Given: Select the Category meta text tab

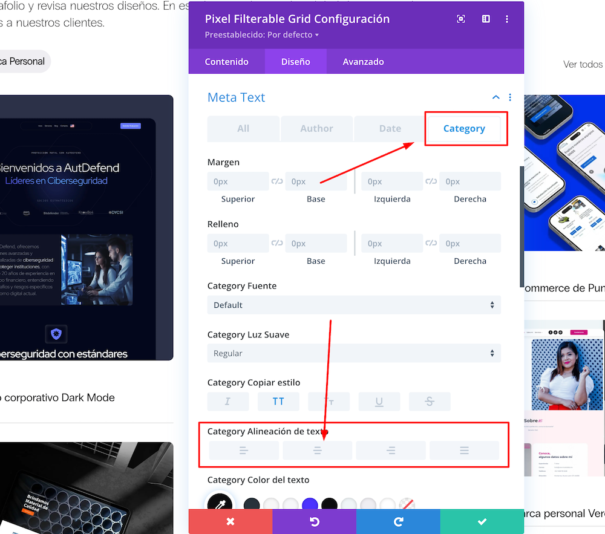Looking at the screenshot, I should [464, 129].
